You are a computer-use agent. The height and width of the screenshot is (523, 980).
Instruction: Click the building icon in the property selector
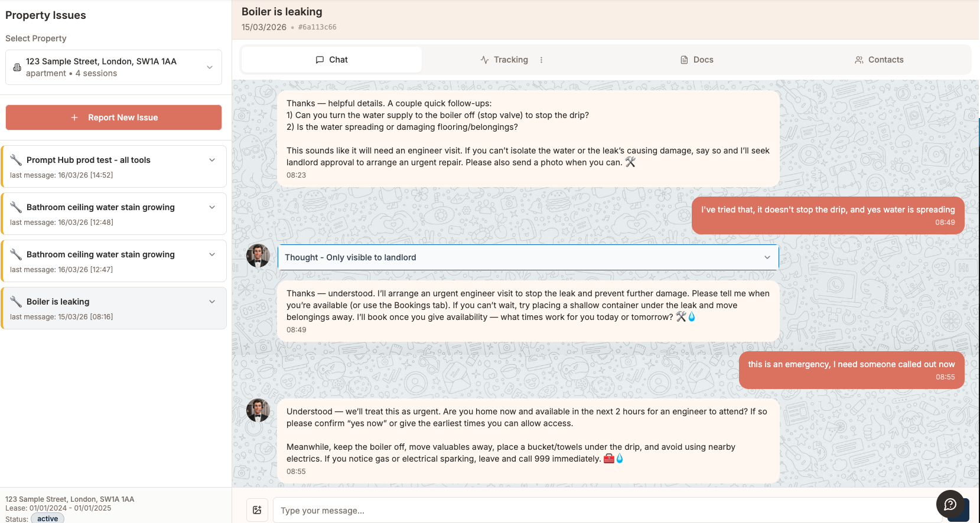click(x=16, y=67)
